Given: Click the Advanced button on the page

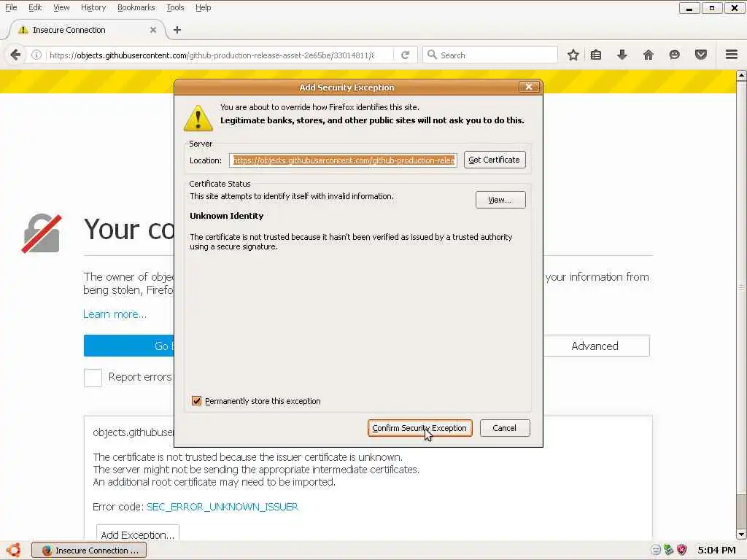Looking at the screenshot, I should (596, 346).
